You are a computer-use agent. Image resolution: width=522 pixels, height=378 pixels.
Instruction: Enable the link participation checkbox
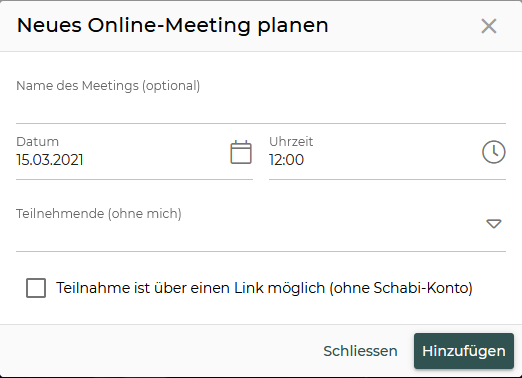36,288
